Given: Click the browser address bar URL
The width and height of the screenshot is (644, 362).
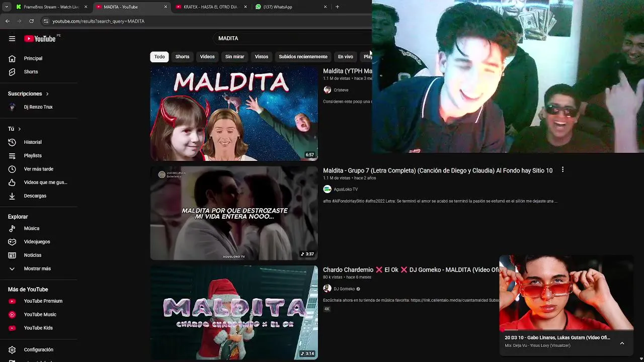Looking at the screenshot, I should pos(99,21).
